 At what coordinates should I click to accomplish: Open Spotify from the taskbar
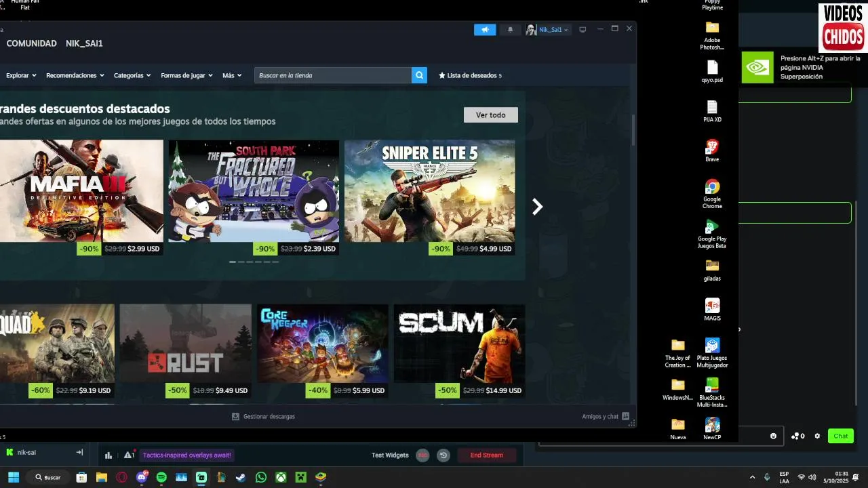tap(161, 477)
